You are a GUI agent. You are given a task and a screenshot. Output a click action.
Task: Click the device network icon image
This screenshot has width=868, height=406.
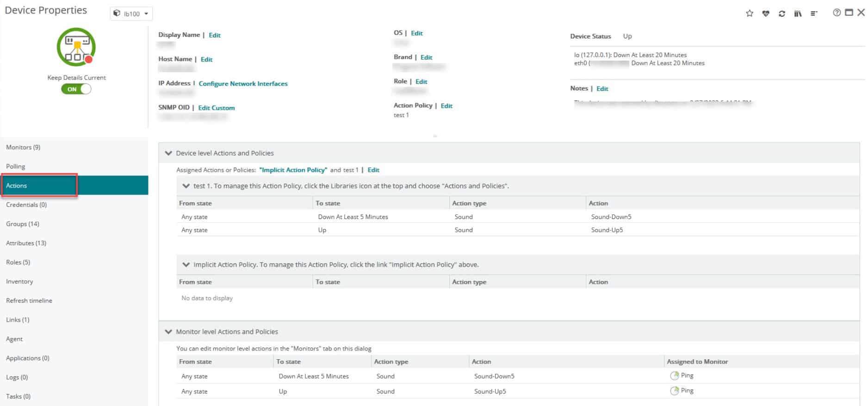[x=76, y=47]
